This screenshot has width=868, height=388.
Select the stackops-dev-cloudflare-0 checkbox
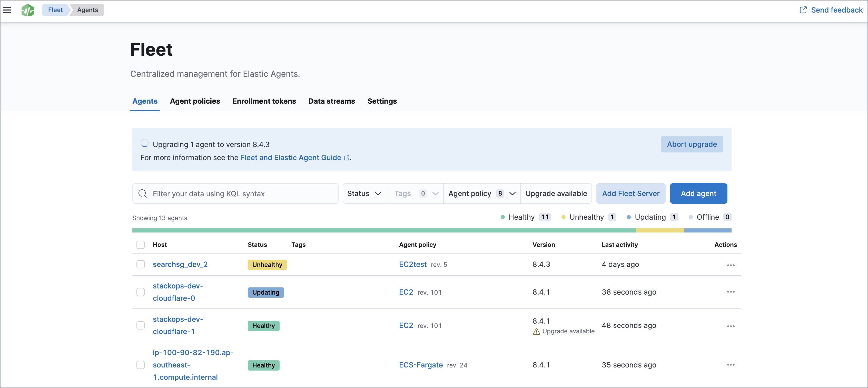tap(141, 292)
